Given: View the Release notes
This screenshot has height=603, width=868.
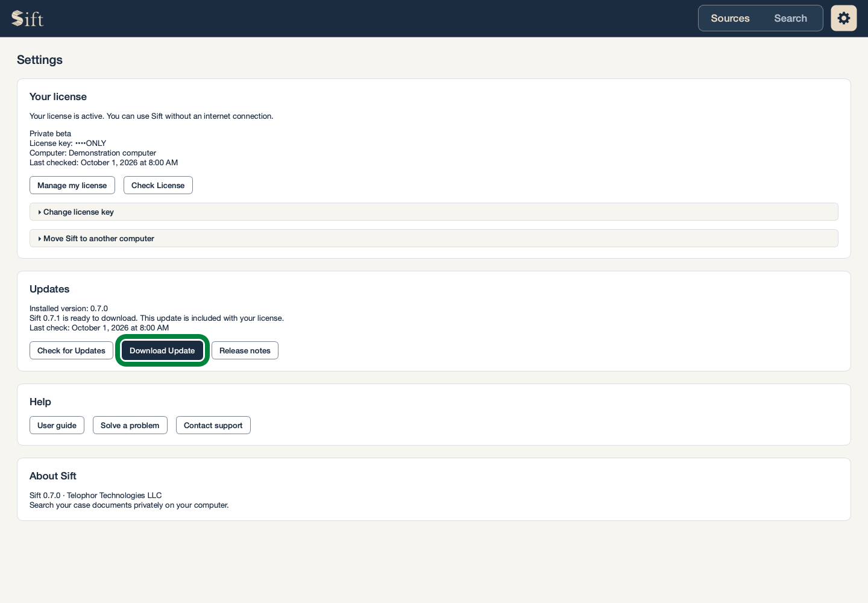Looking at the screenshot, I should [x=245, y=350].
